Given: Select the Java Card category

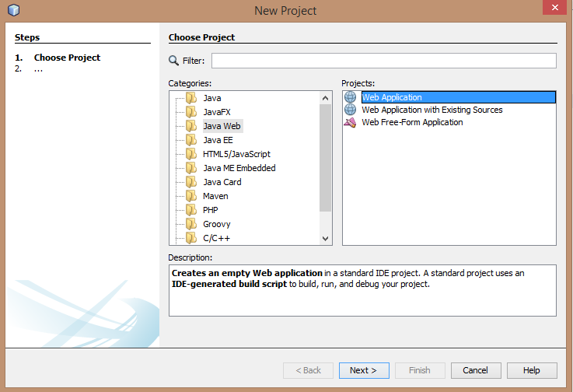Looking at the screenshot, I should click(222, 182).
